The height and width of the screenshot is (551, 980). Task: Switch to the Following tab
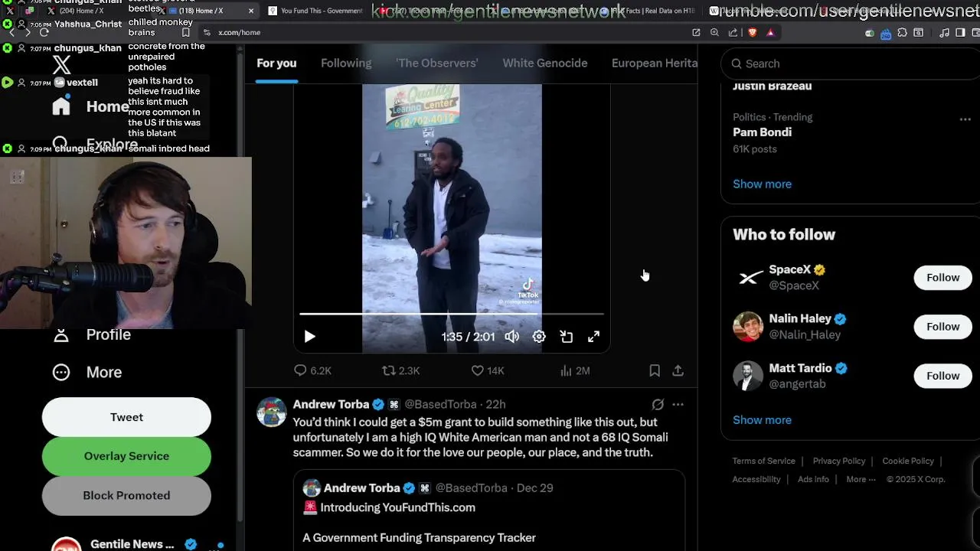coord(346,63)
